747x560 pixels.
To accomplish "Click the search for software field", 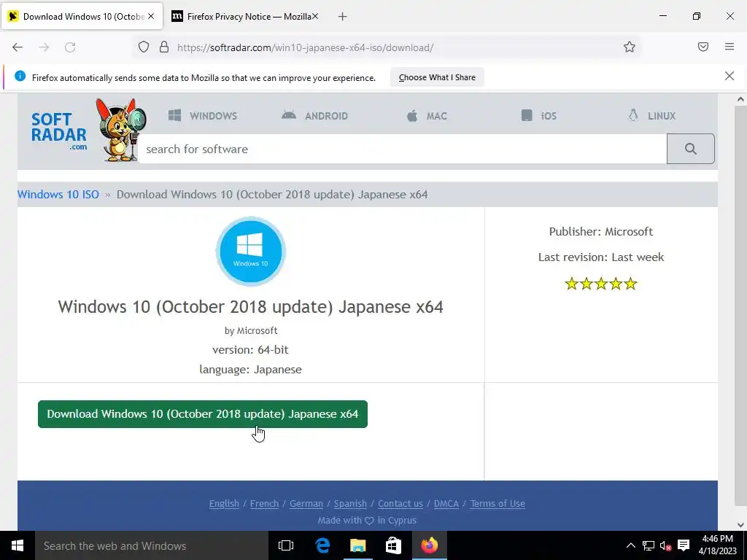I will point(403,149).
